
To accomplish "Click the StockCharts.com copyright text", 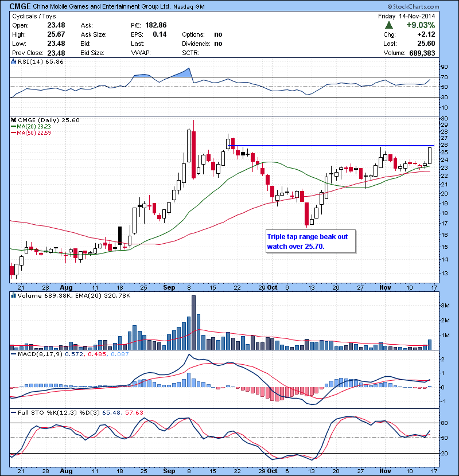I will [413, 6].
